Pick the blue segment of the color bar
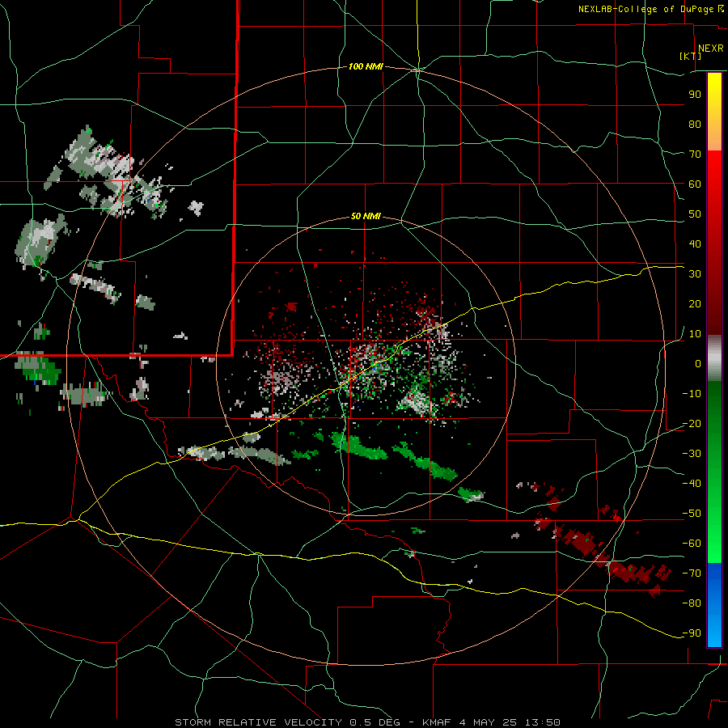This screenshot has width=728, height=728. coord(714,605)
